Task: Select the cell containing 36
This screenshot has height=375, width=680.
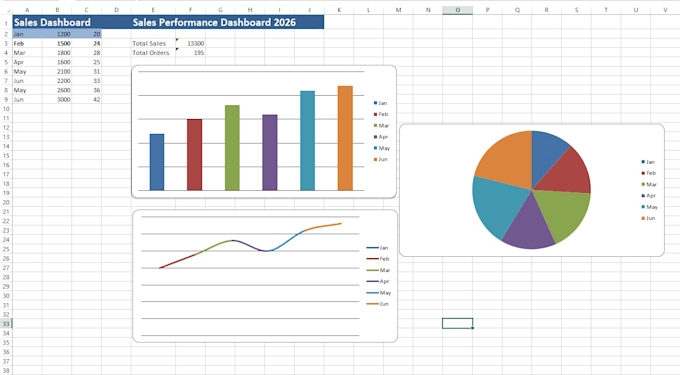Action: [86, 90]
